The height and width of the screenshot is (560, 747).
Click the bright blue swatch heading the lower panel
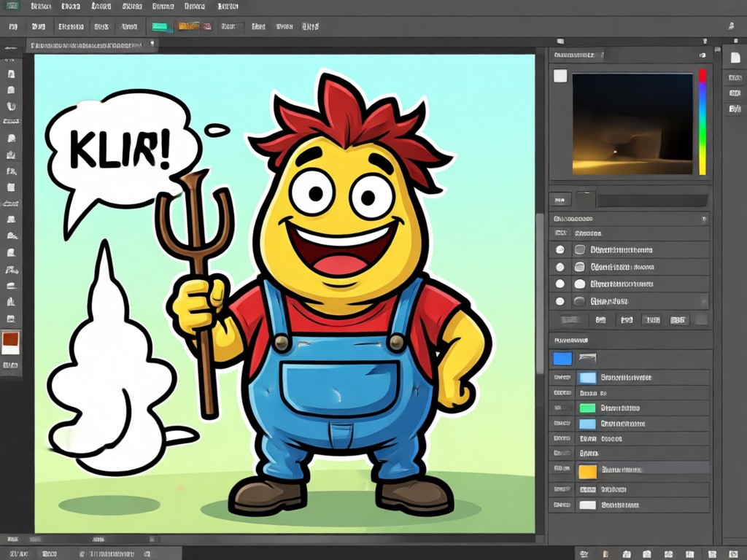point(562,358)
